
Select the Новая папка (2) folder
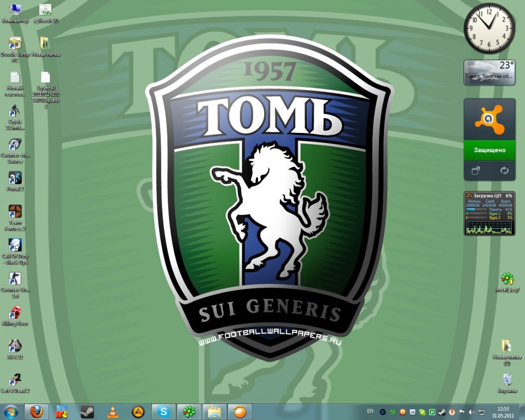click(x=507, y=352)
